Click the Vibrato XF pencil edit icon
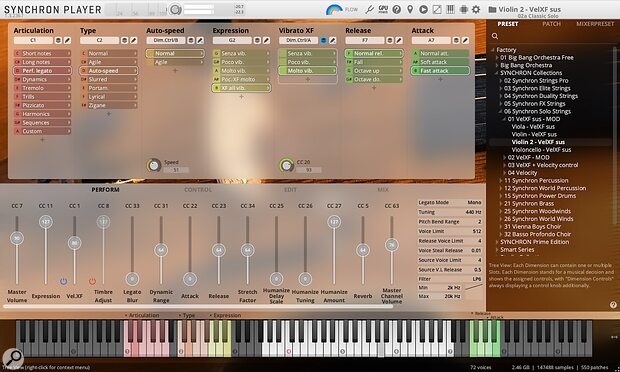620x372 pixels. tap(333, 40)
